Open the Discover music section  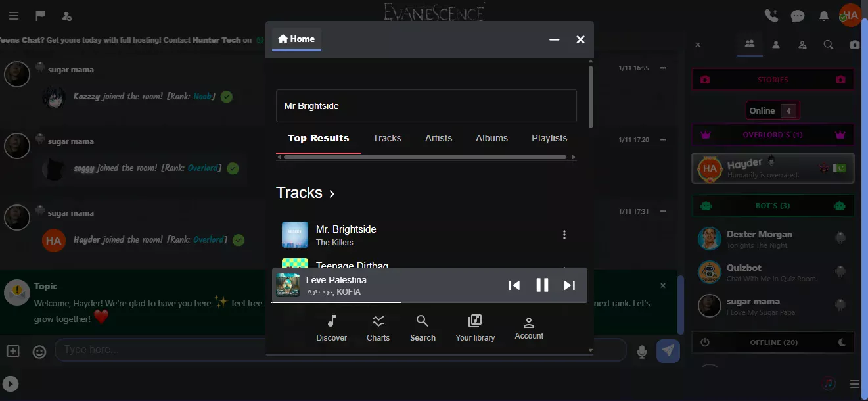click(331, 327)
